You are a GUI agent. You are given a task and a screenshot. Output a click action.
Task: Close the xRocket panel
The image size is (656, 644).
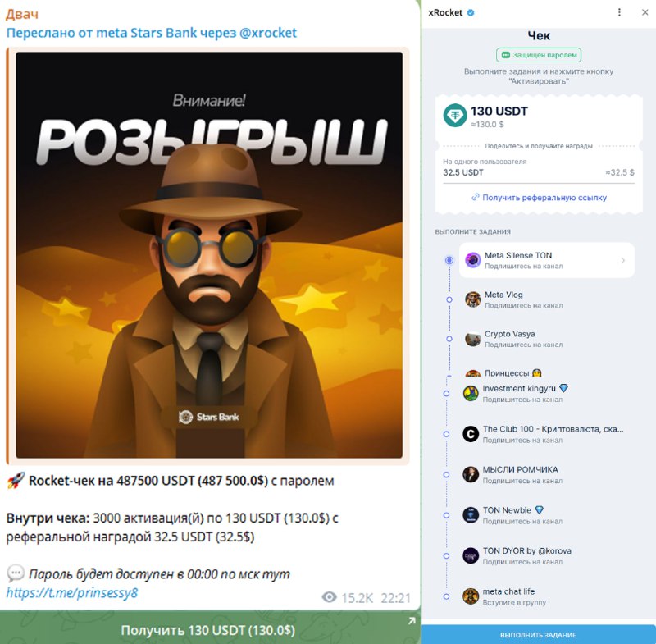coord(645,12)
